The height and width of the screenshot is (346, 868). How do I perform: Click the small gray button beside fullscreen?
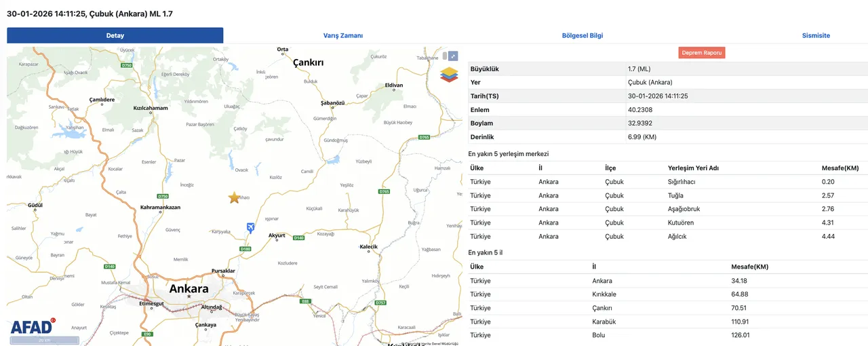(x=445, y=56)
